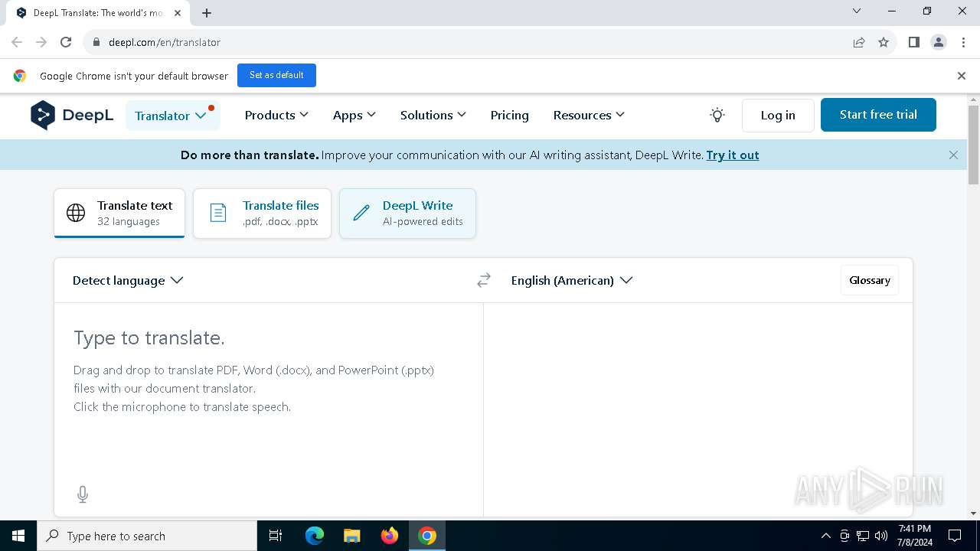Show hidden system tray icons
The height and width of the screenshot is (551, 980).
(825, 536)
